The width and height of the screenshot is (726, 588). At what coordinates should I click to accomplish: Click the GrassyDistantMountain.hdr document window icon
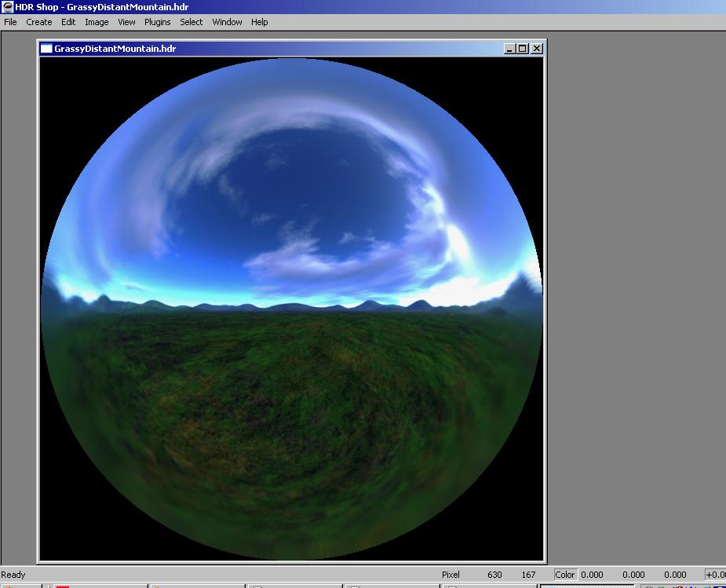[x=46, y=49]
